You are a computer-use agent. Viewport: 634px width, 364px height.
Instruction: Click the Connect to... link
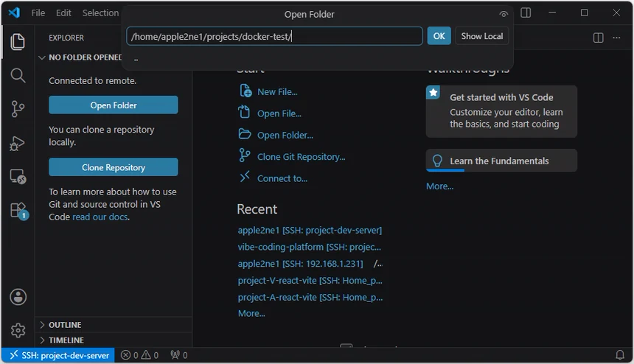[x=282, y=178]
